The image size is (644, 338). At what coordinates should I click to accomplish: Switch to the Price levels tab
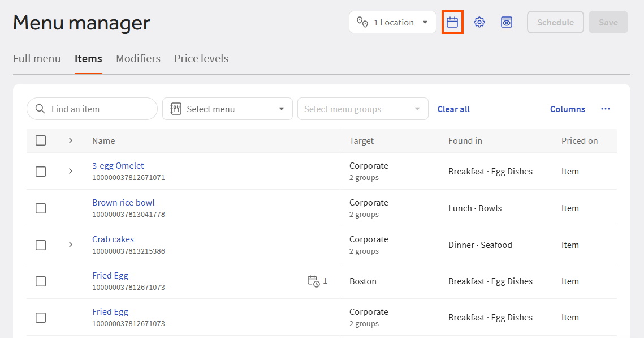pos(201,58)
